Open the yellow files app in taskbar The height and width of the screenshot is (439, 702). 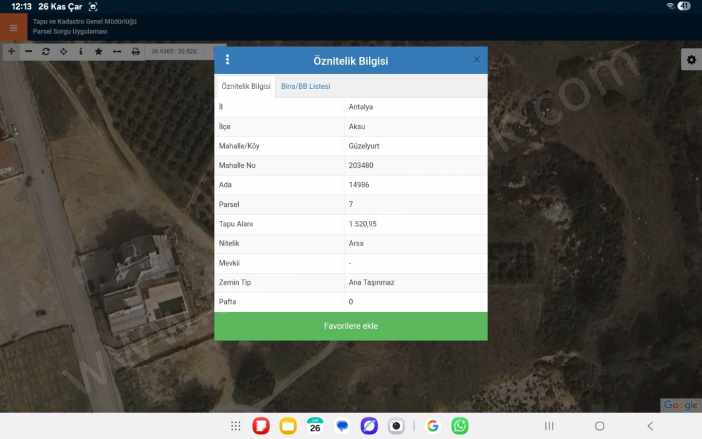coord(288,426)
